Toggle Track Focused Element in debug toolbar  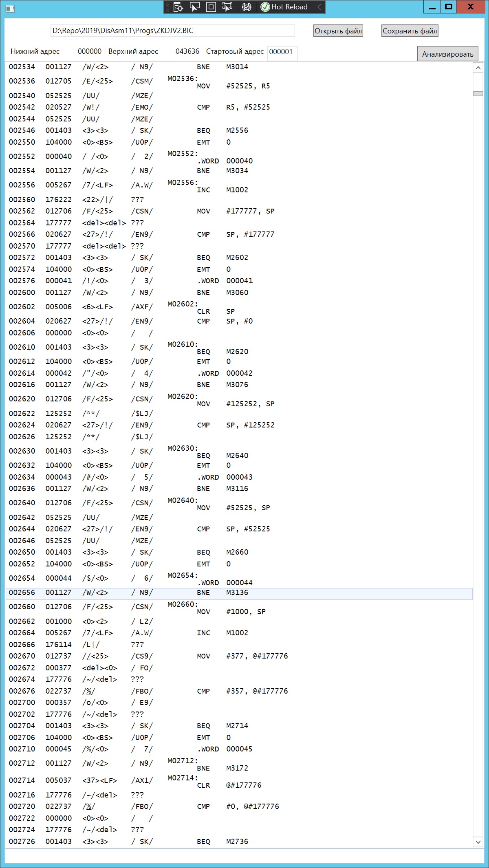pos(227,7)
